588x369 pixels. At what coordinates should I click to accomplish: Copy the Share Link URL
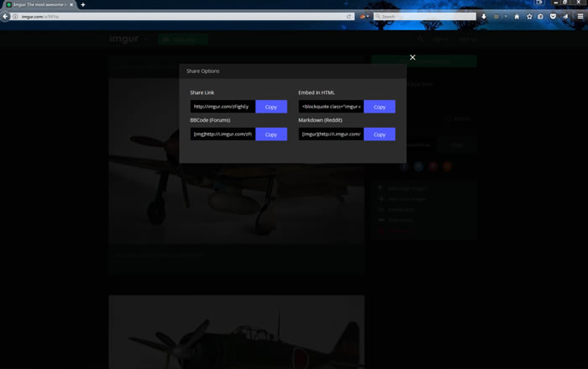(271, 107)
